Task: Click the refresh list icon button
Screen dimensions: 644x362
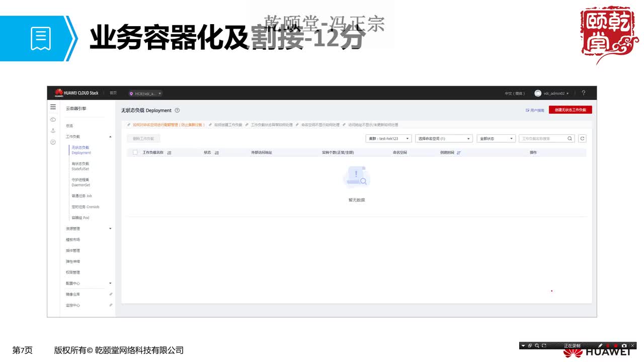Action: pos(583,138)
